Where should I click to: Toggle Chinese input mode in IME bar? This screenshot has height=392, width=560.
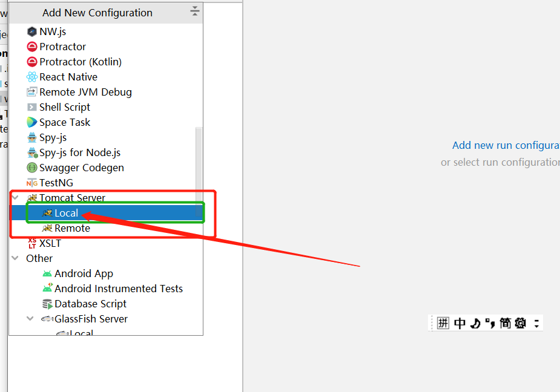(x=460, y=323)
